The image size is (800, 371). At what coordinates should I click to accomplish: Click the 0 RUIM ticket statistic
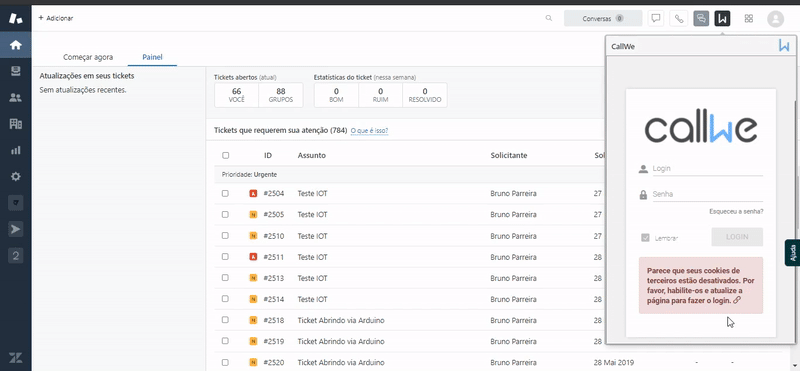381,95
